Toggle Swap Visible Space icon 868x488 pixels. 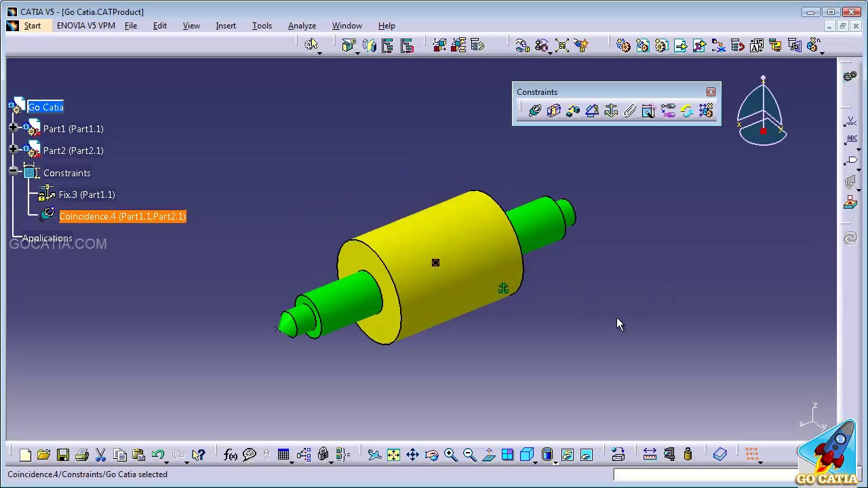(x=587, y=455)
